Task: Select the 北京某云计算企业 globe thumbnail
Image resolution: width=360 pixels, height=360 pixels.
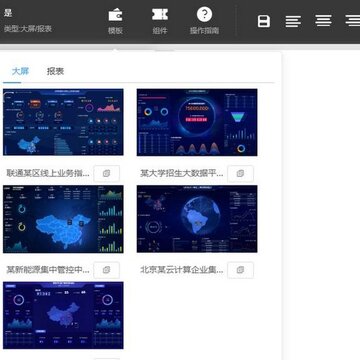Action: click(197, 219)
